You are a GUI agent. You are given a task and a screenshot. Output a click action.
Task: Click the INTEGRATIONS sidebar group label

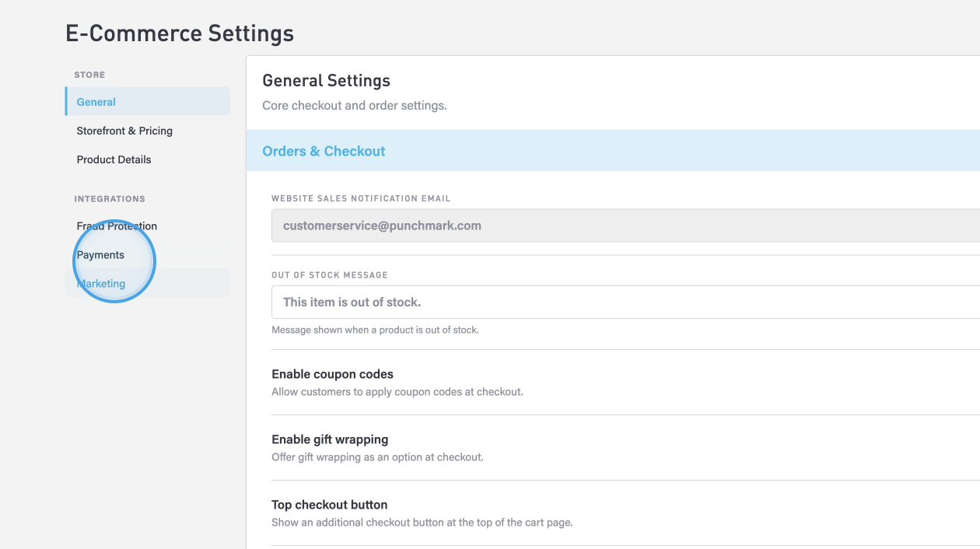[x=110, y=199]
